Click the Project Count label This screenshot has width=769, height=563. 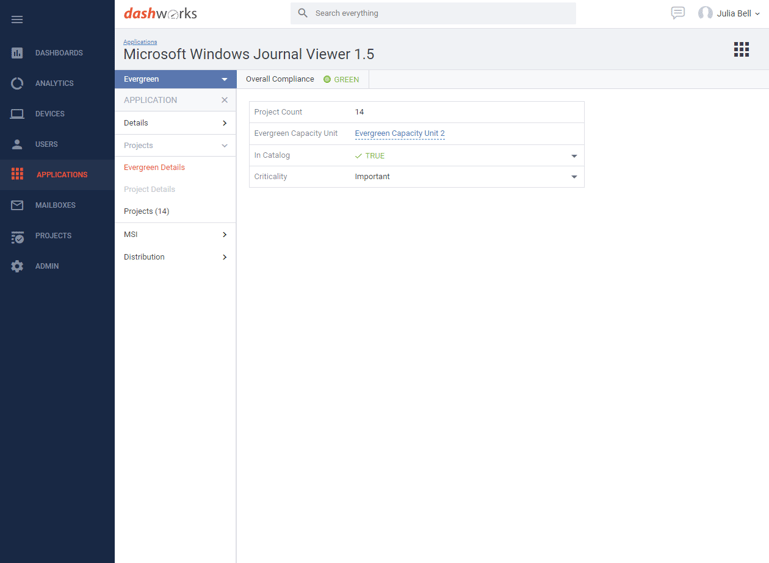[x=278, y=112]
